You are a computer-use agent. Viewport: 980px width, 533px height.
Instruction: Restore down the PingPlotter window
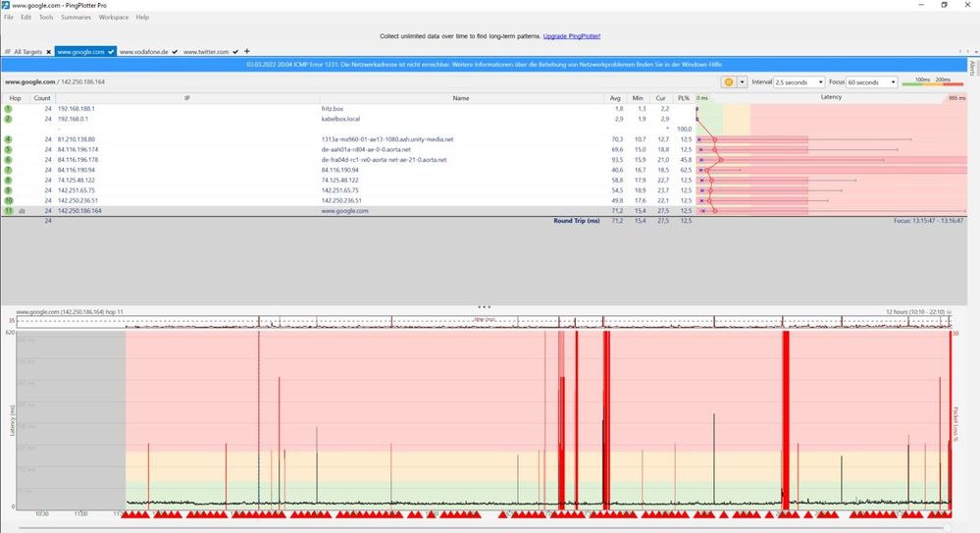coord(944,5)
